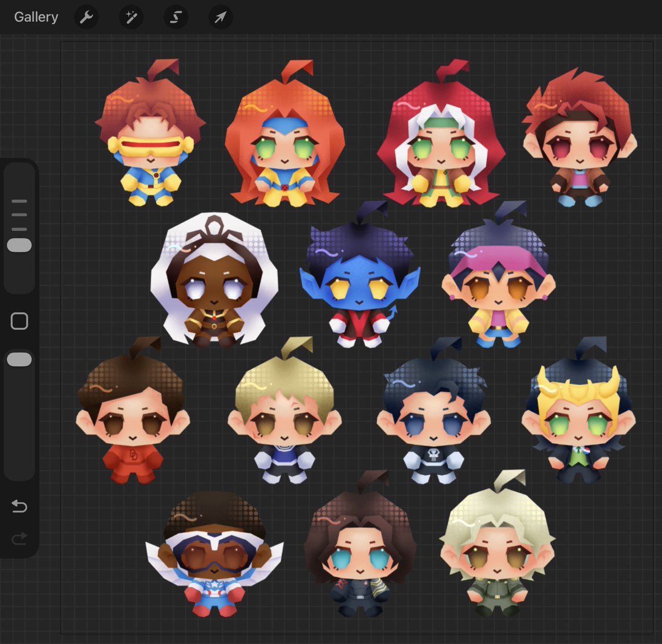
Task: Activate the Selection S-shaped tool
Action: [176, 18]
